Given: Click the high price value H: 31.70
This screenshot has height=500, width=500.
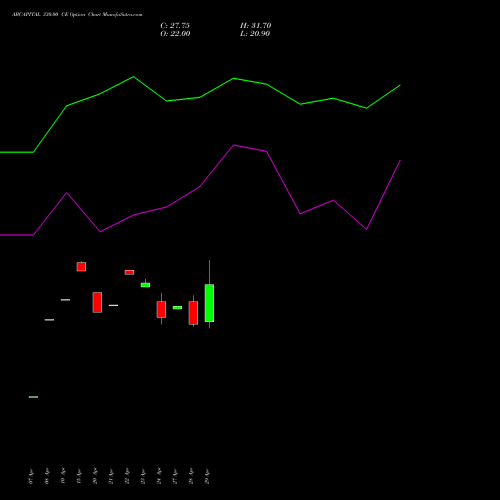Looking at the screenshot, I should (x=256, y=26).
